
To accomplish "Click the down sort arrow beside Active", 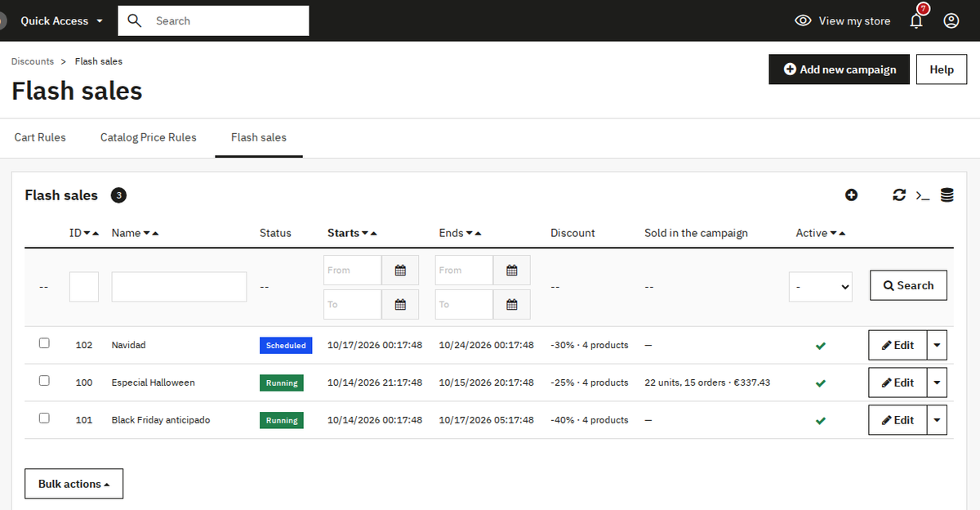I will coord(833,234).
